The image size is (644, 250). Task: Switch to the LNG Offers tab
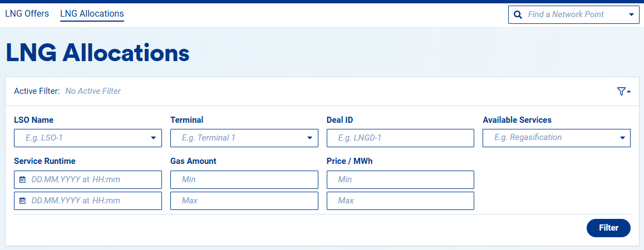pos(27,13)
